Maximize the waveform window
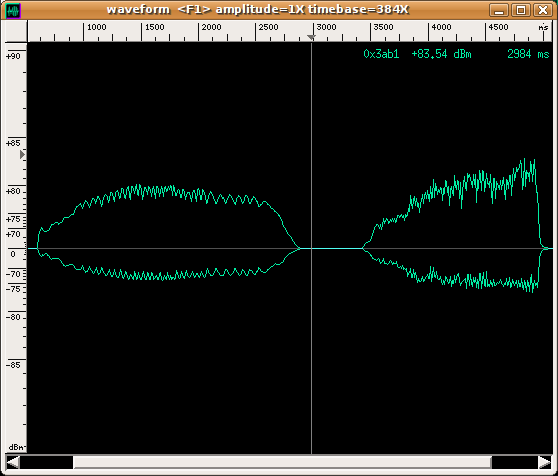The height and width of the screenshot is (476, 558). point(521,10)
